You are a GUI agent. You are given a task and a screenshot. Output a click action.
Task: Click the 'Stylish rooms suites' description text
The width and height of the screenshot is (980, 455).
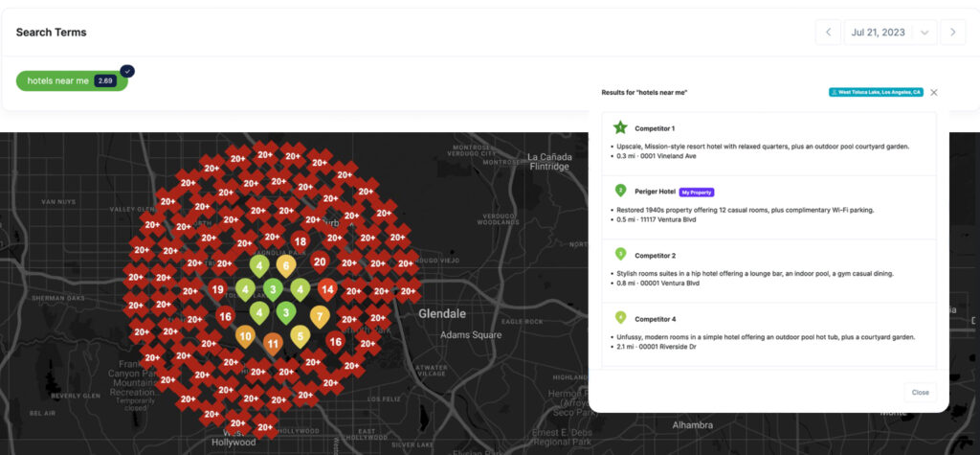pyautogui.click(x=755, y=274)
